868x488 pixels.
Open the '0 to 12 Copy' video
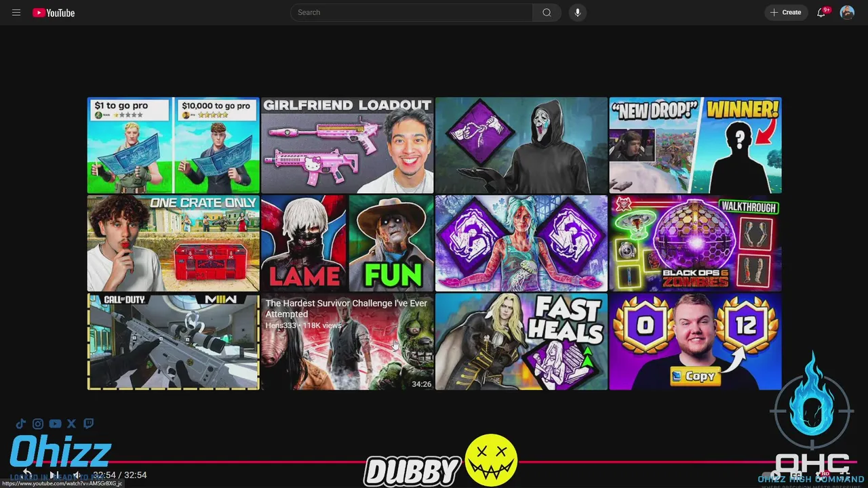pyautogui.click(x=695, y=342)
